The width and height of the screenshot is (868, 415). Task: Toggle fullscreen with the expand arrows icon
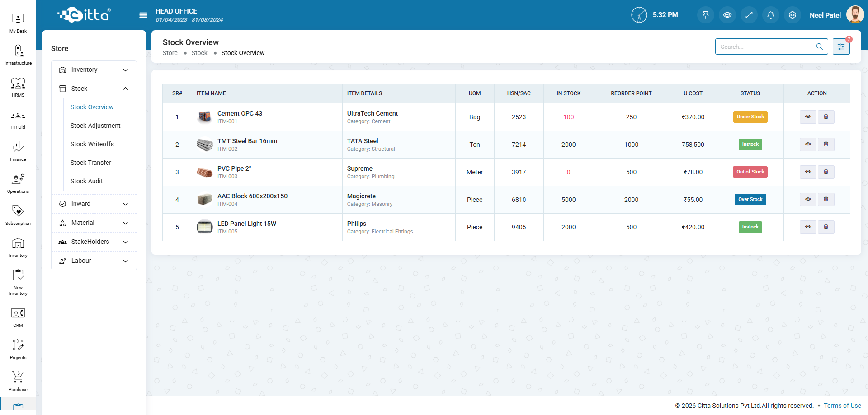749,15
